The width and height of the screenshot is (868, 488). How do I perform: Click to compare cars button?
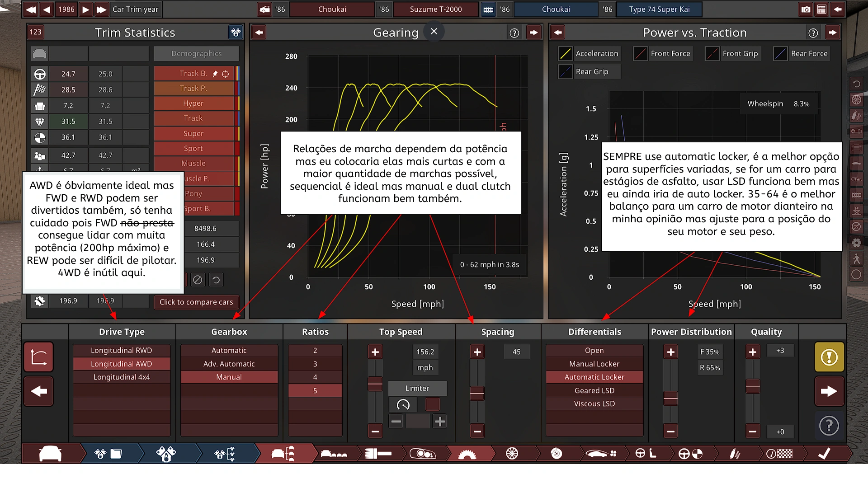196,302
